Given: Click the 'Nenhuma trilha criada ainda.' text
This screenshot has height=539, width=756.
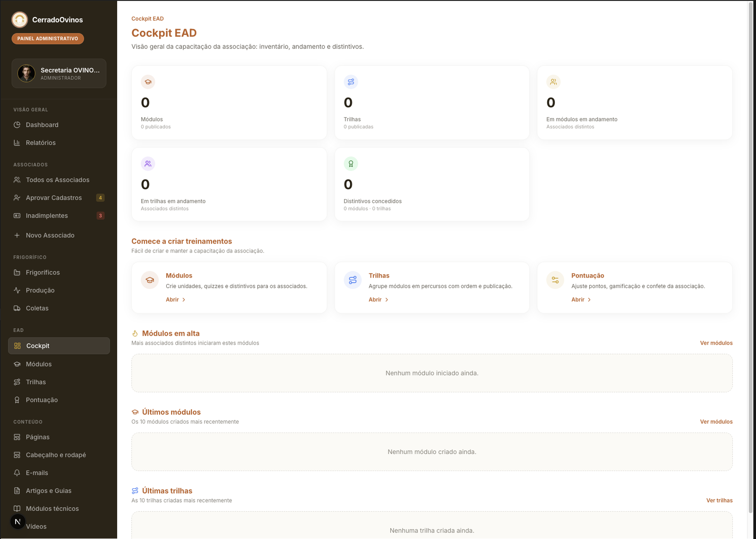Looking at the screenshot, I should [432, 531].
